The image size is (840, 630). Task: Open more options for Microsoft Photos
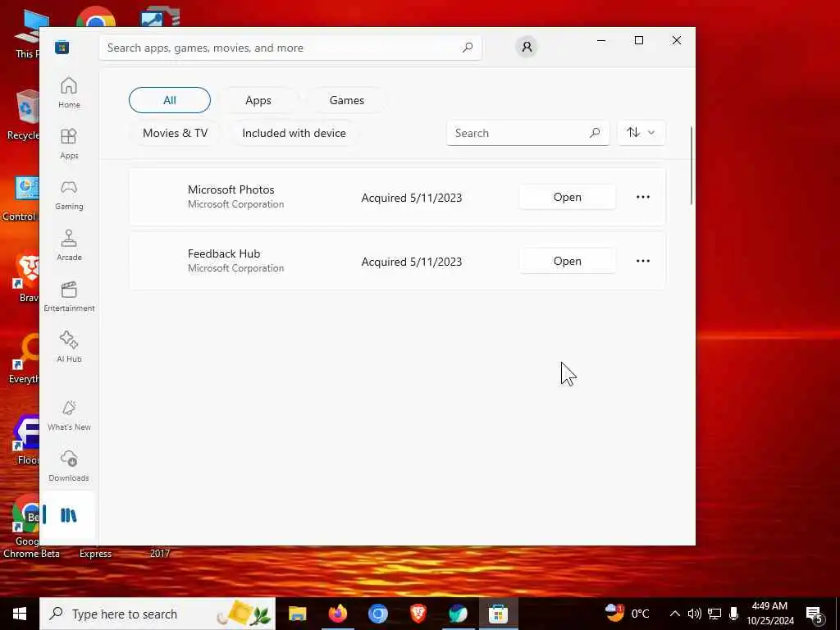coord(643,197)
